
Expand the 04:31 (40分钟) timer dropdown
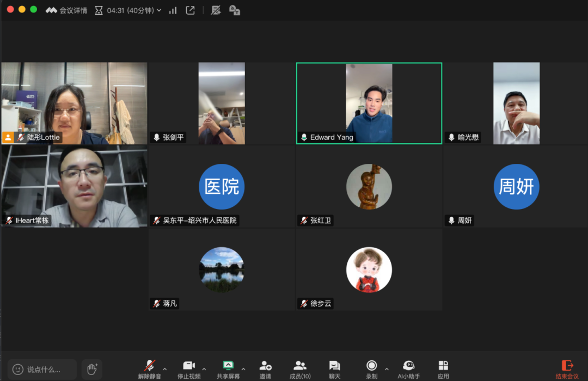point(159,10)
